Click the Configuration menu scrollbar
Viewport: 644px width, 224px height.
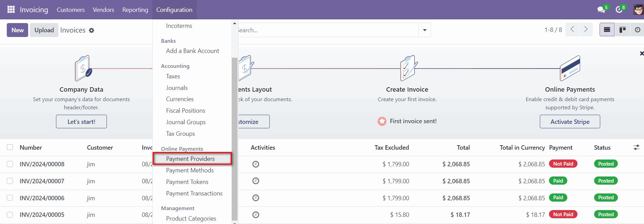click(234, 136)
